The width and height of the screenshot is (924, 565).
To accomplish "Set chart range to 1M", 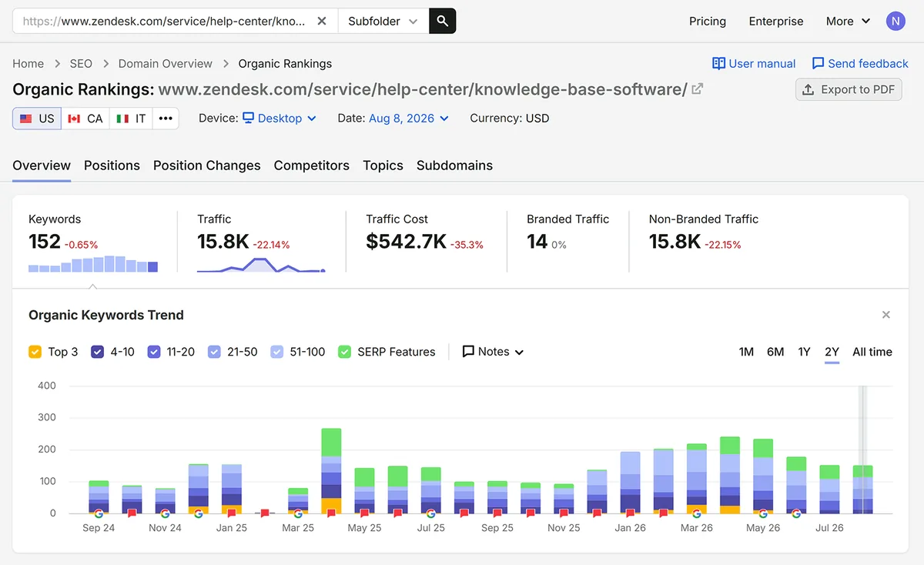I will click(746, 352).
